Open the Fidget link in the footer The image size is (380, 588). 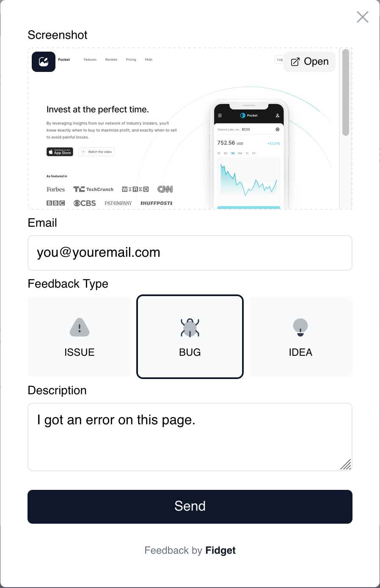[220, 550]
